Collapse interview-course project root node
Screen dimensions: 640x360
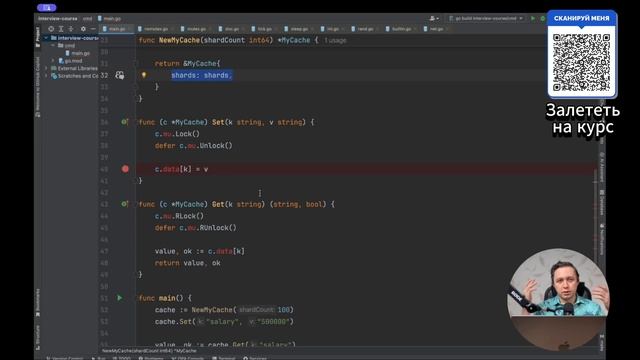coord(46,38)
